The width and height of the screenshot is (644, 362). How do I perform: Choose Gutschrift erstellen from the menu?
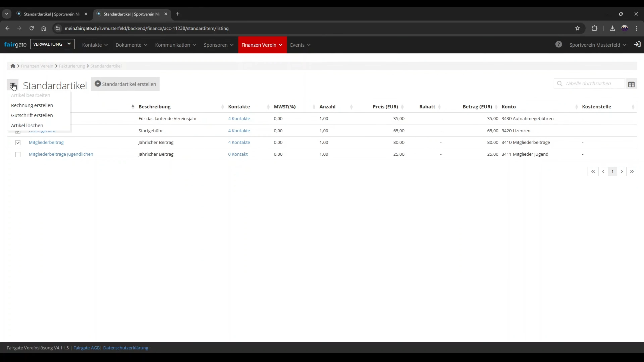pos(32,115)
